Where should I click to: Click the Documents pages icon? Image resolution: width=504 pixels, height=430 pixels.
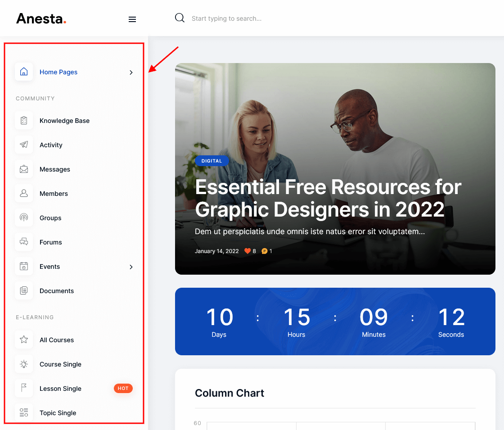tap(24, 291)
